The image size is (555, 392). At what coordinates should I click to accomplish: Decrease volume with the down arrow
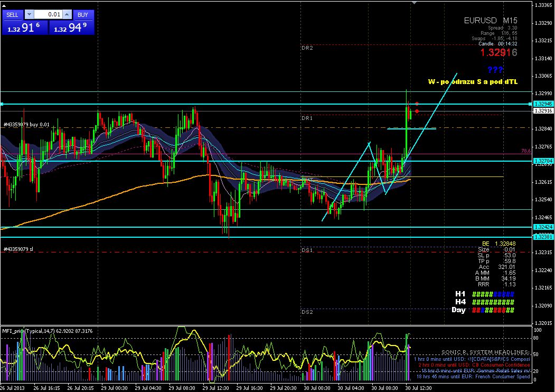[29, 14]
